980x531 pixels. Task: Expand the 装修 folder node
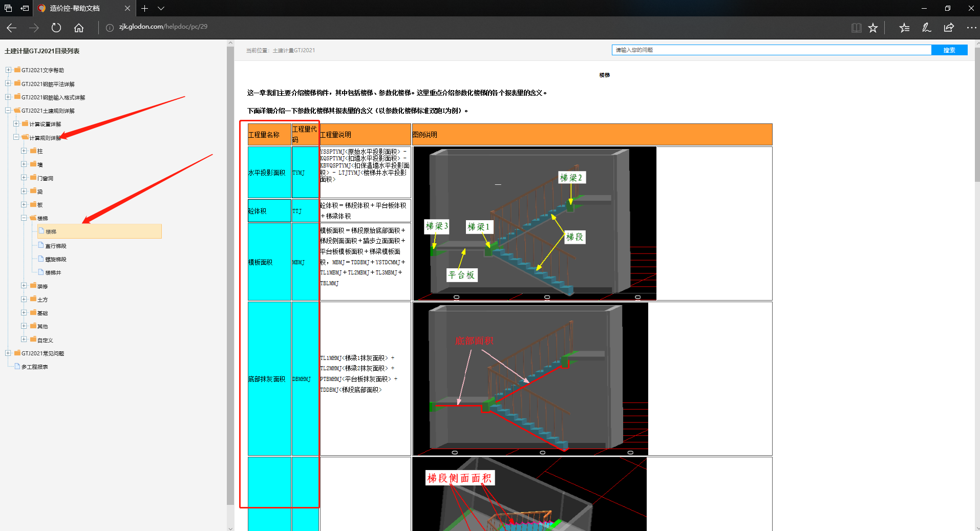[x=24, y=286]
